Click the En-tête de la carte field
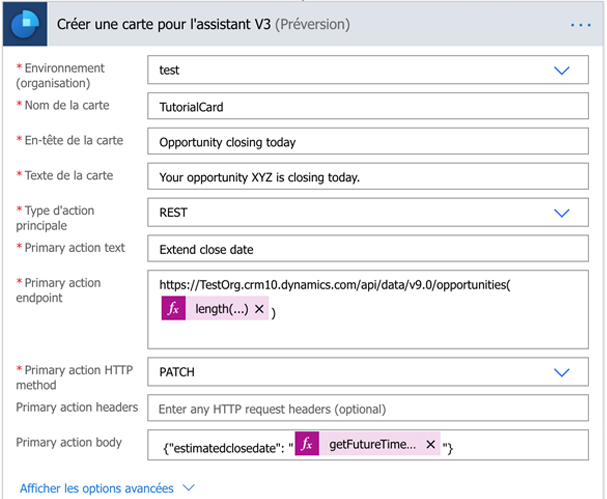 coord(368,141)
